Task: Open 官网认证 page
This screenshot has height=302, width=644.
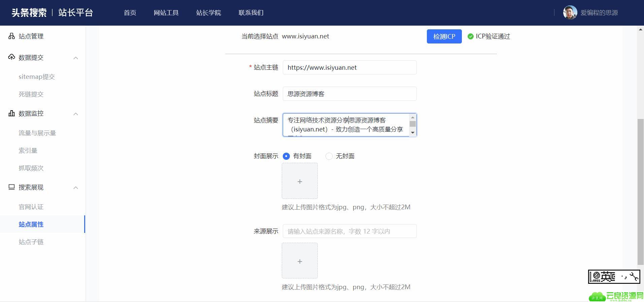Action: tap(31, 207)
